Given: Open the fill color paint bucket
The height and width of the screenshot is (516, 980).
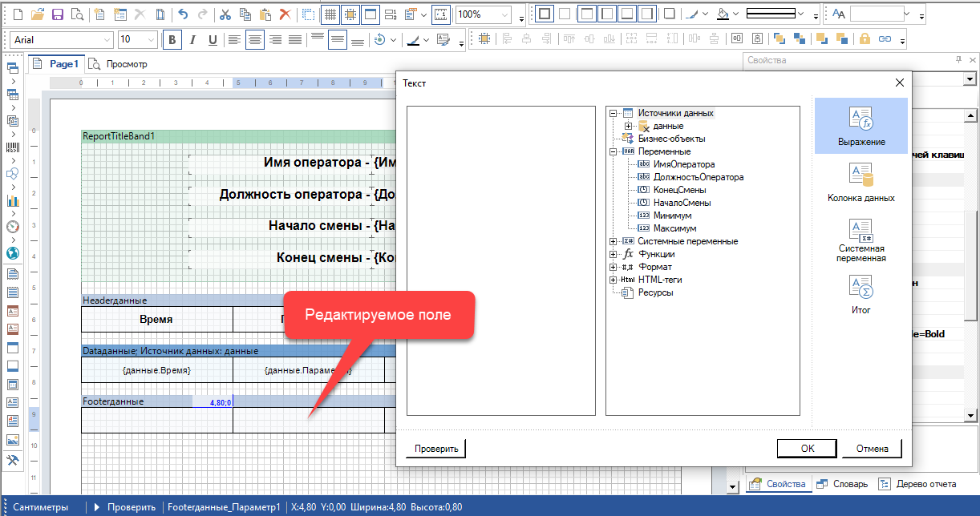Looking at the screenshot, I should pyautogui.click(x=724, y=14).
